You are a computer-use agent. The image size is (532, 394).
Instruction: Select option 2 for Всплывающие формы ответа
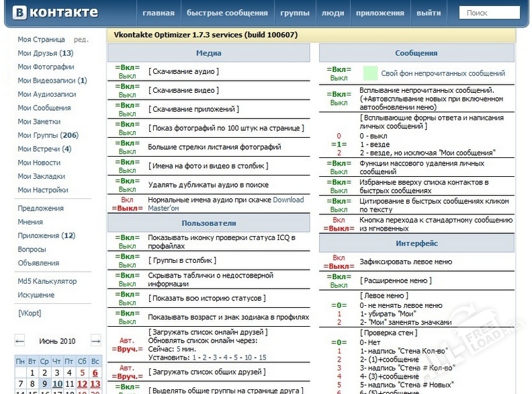339,153
